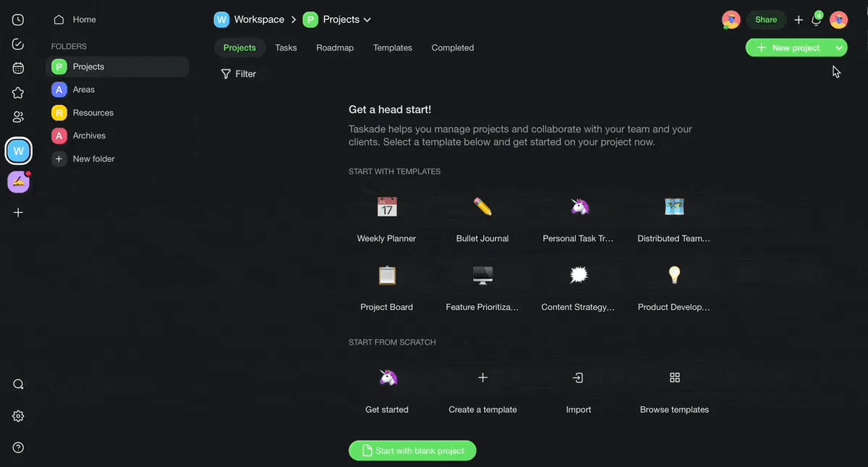Click the Get started unicorn icon
The width and height of the screenshot is (868, 467).
click(388, 378)
